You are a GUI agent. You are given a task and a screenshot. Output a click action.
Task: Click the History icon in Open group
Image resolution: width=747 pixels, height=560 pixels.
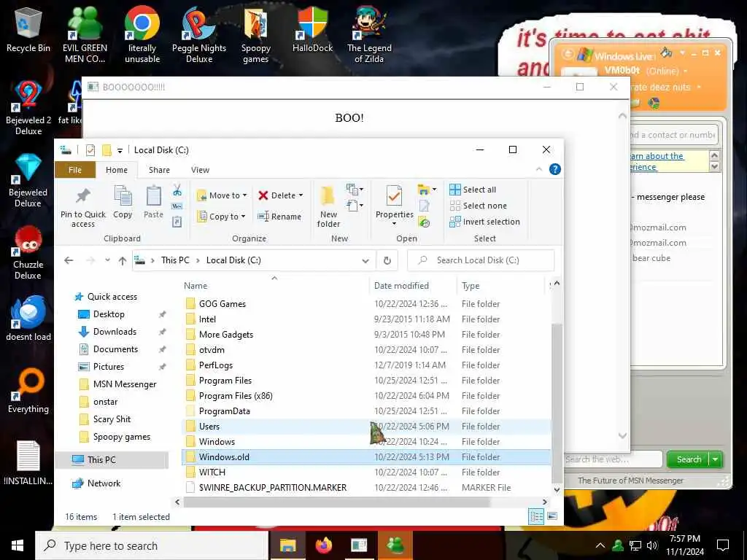click(x=424, y=222)
